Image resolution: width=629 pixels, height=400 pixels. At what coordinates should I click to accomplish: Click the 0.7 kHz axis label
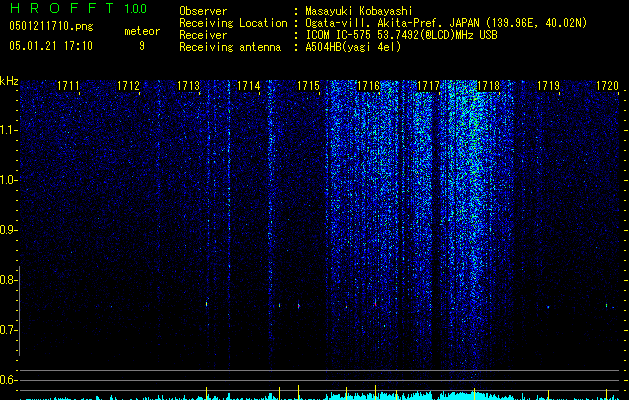tap(8, 330)
